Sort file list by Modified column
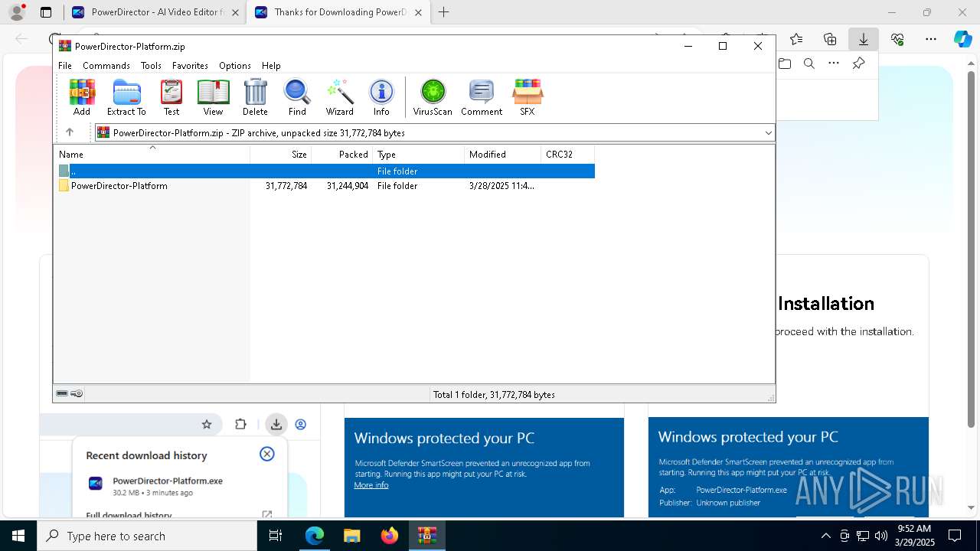 tap(503, 155)
